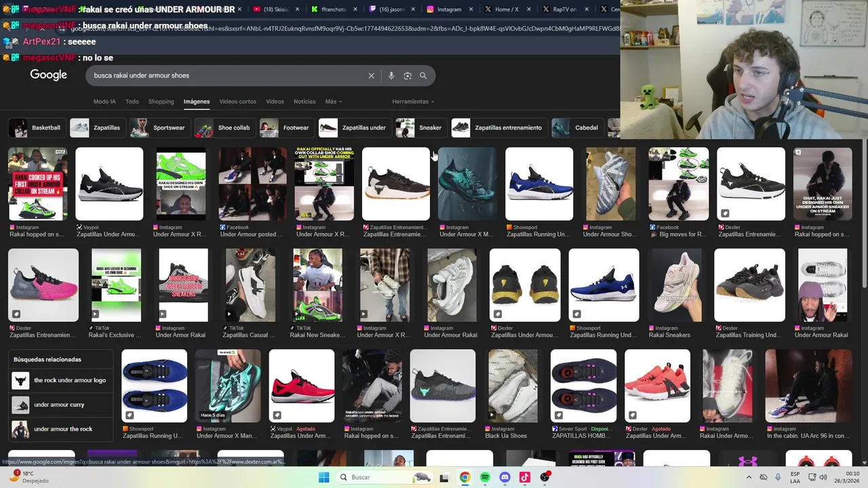Open Task View on the taskbar
868x488 pixels.
click(x=444, y=477)
